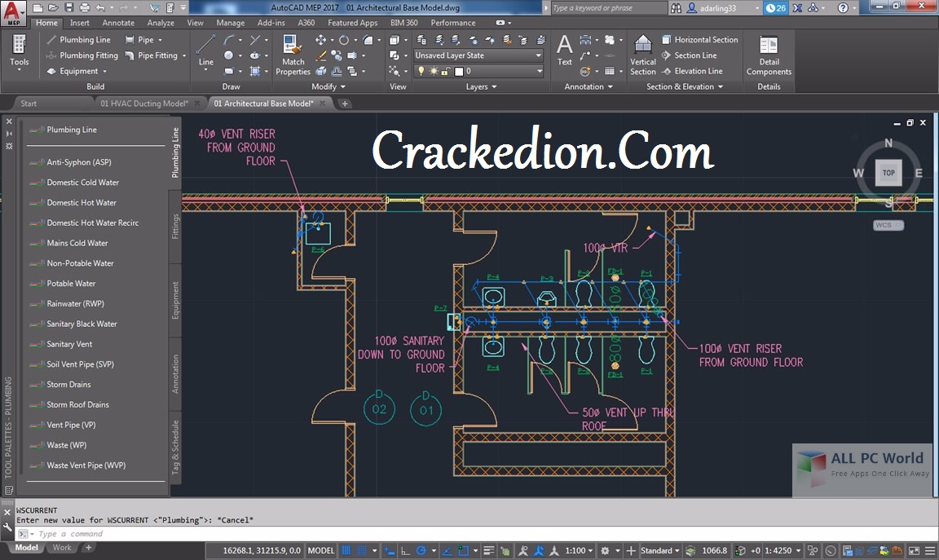Click the Sanitary Vent palette tool

[69, 344]
